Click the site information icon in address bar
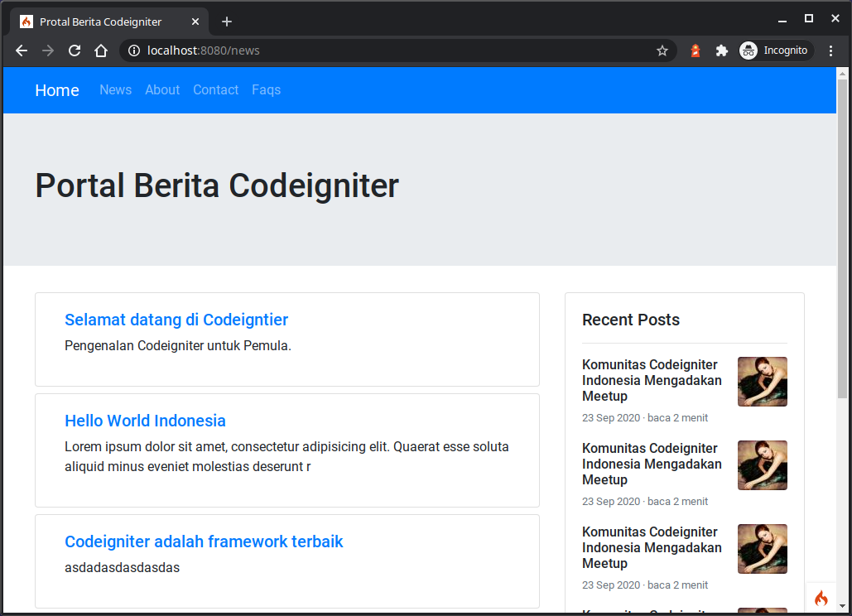 pyautogui.click(x=134, y=51)
